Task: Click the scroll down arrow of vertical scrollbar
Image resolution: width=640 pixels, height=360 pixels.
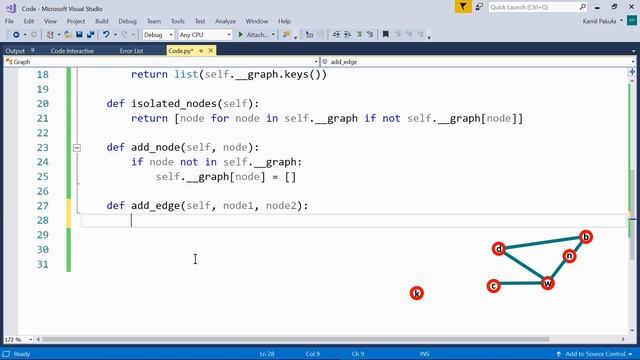Action: tap(632, 330)
